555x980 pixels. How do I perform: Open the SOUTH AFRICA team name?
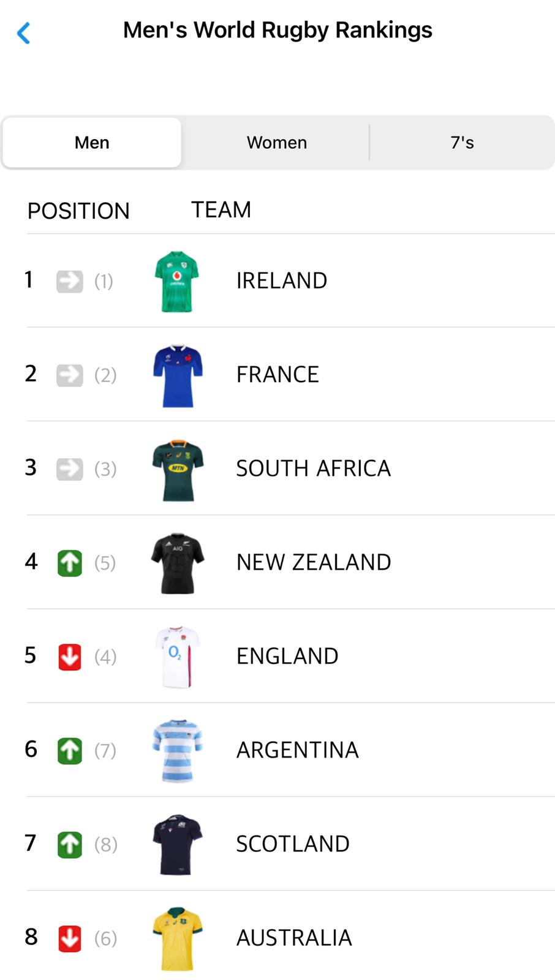313,469
